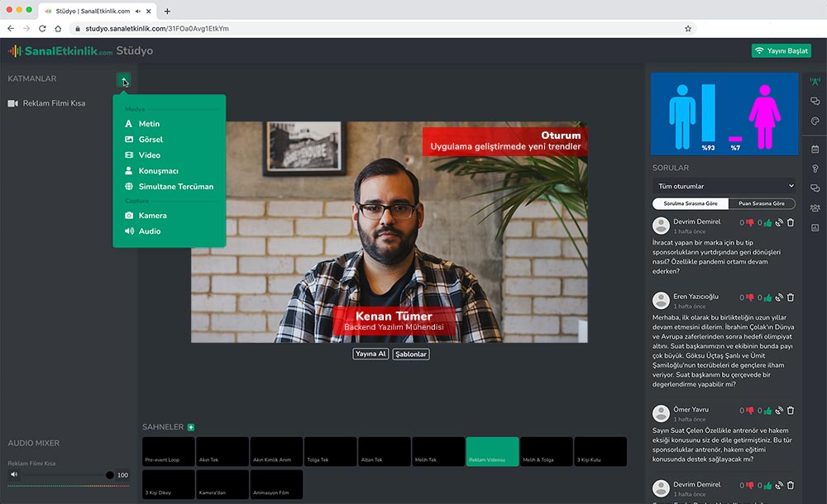The image size is (827, 504).
Task: Downvote Ömer Yavru's question
Action: point(749,411)
